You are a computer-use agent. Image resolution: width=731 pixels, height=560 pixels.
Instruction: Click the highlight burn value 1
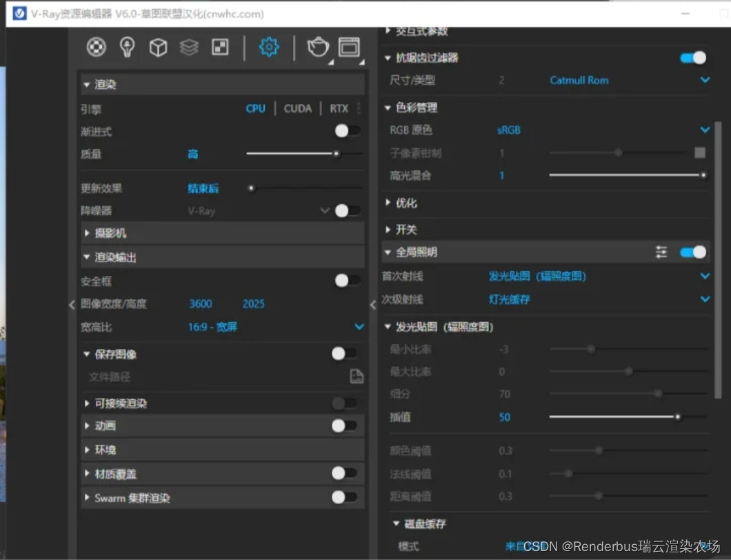(501, 176)
